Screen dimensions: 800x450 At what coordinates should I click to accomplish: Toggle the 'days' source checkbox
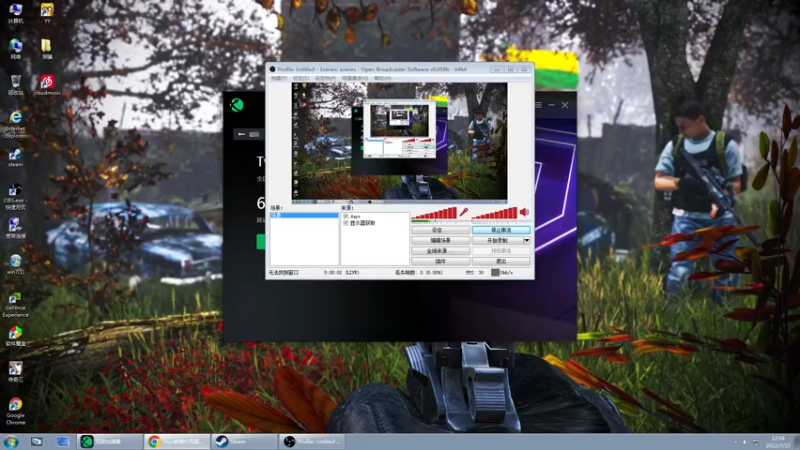click(346, 216)
